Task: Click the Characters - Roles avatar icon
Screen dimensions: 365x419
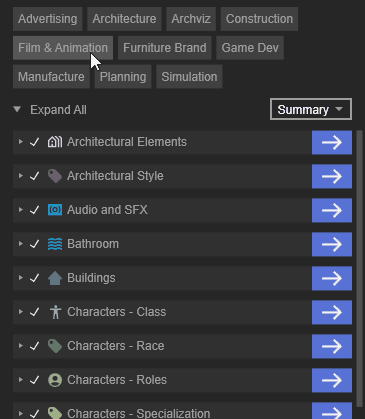Action: coord(55,380)
